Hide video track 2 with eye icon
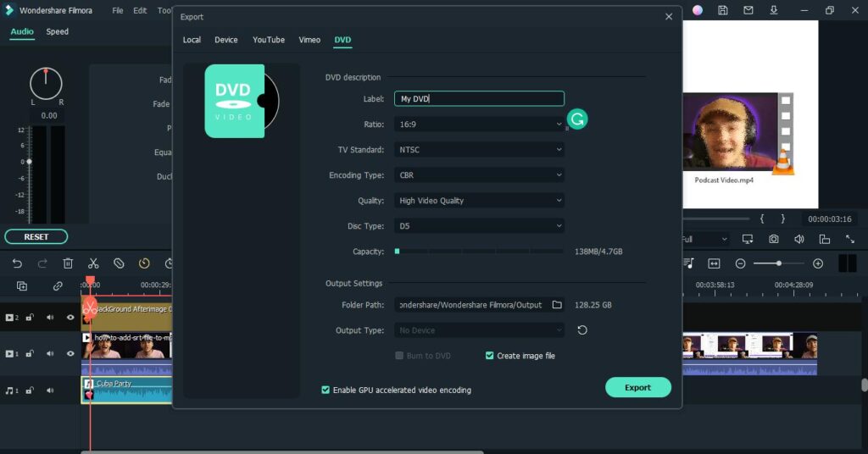 point(70,318)
